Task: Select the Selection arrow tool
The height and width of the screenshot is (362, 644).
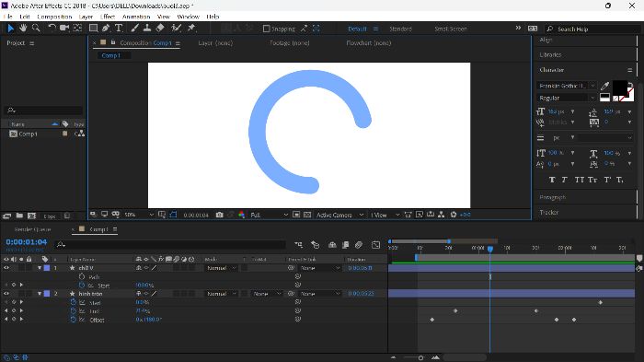Action: coord(10,28)
